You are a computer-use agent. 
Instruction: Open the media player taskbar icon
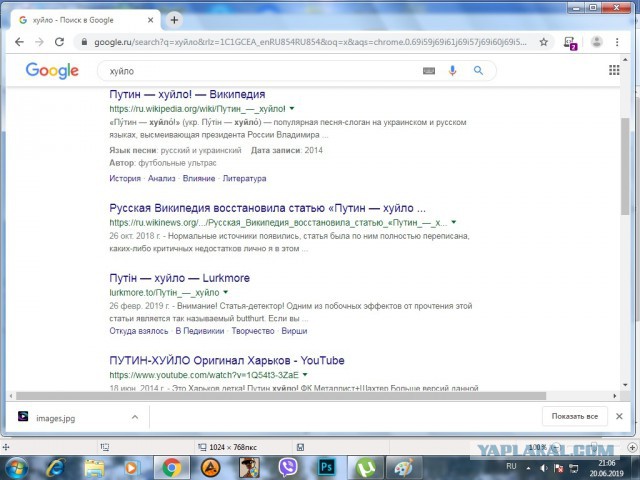[133, 468]
